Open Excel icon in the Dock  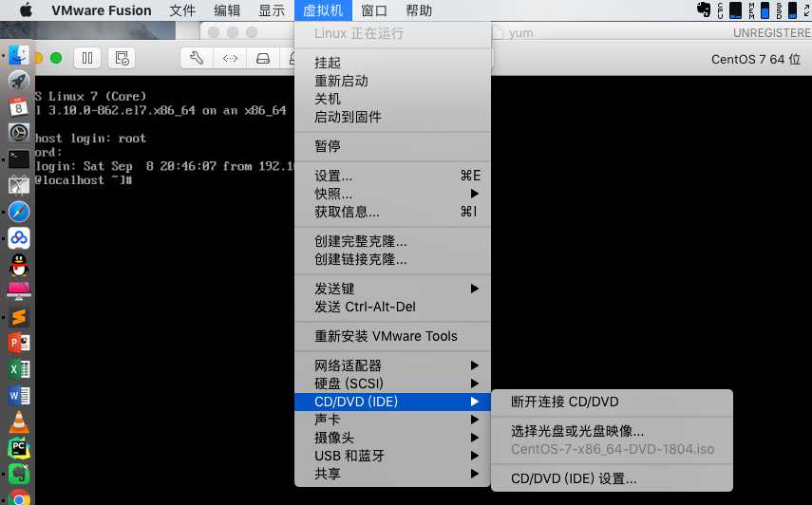pos(19,369)
